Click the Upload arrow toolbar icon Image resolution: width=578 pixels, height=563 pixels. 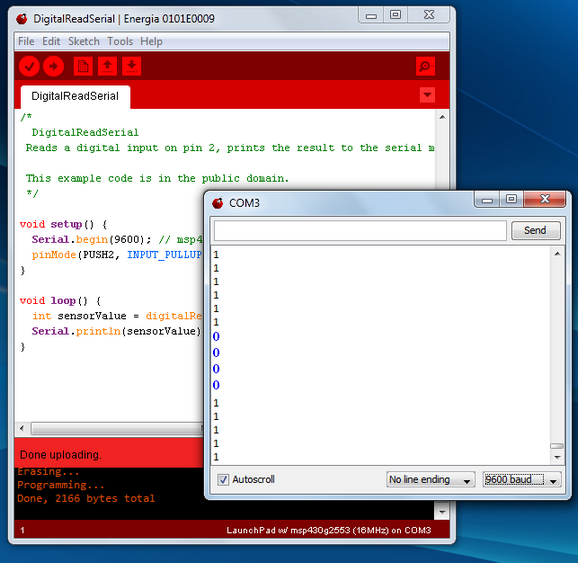coord(53,66)
